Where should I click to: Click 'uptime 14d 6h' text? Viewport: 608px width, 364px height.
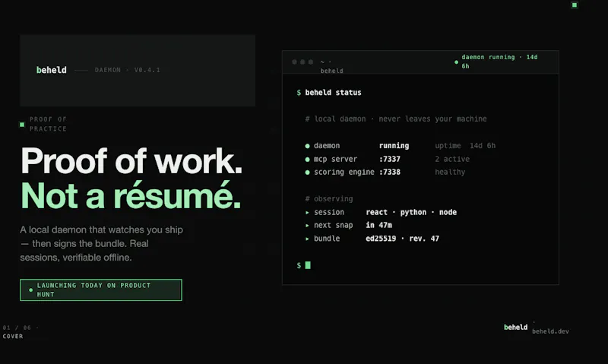465,146
